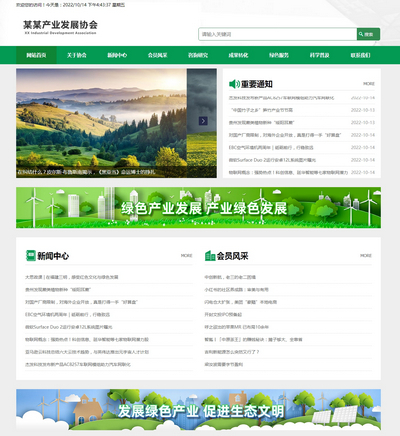Open 杰发科技发布新产品AC8257 article in 新闻中心

tap(78, 364)
